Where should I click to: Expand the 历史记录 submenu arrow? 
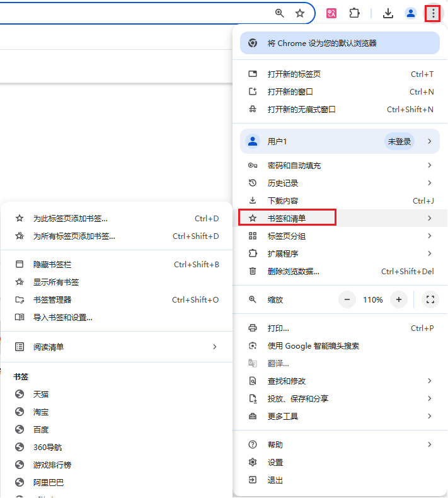click(x=430, y=183)
